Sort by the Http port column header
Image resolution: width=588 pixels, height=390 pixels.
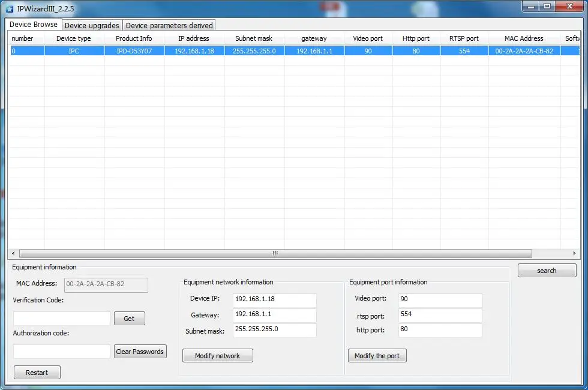(x=416, y=38)
